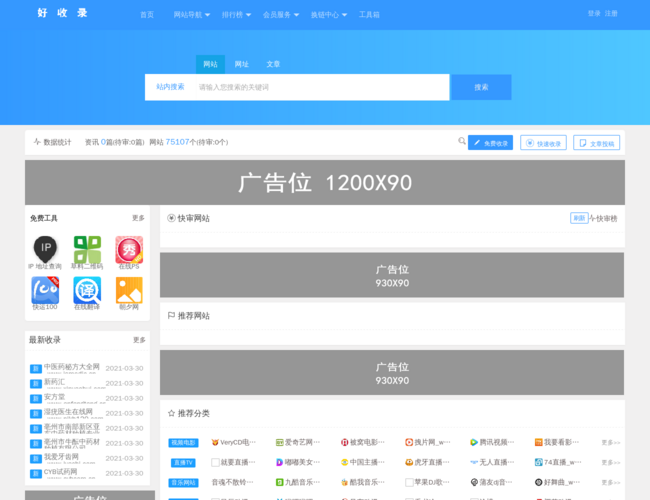This screenshot has height=500, width=650.
Task: Go to 首页 in the top navigation
Action: (x=147, y=15)
